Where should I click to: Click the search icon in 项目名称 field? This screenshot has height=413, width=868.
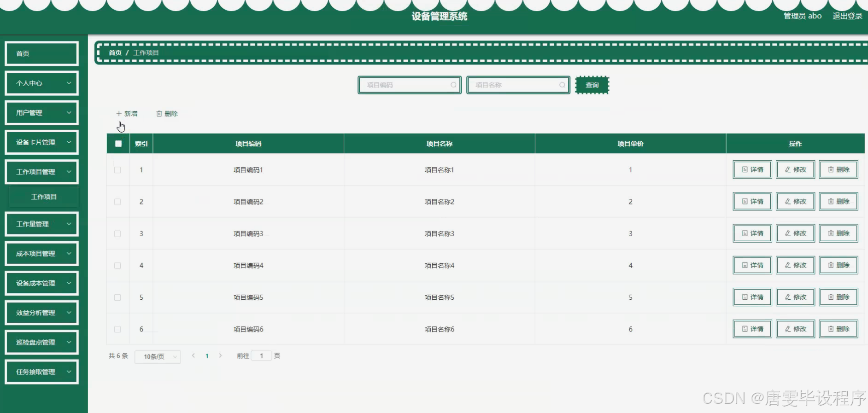pyautogui.click(x=562, y=85)
